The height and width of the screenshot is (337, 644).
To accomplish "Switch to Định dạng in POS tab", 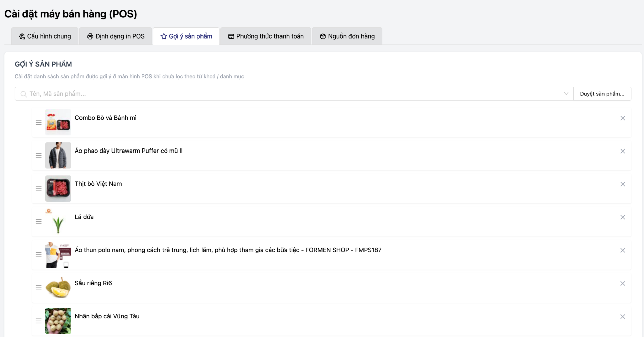I will coord(116,36).
